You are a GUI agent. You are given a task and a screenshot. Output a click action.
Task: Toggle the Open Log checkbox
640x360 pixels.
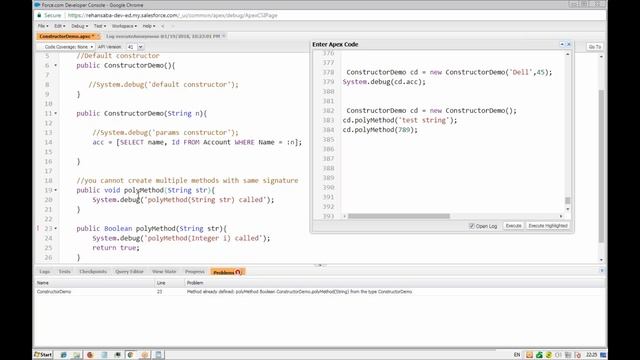click(x=472, y=226)
